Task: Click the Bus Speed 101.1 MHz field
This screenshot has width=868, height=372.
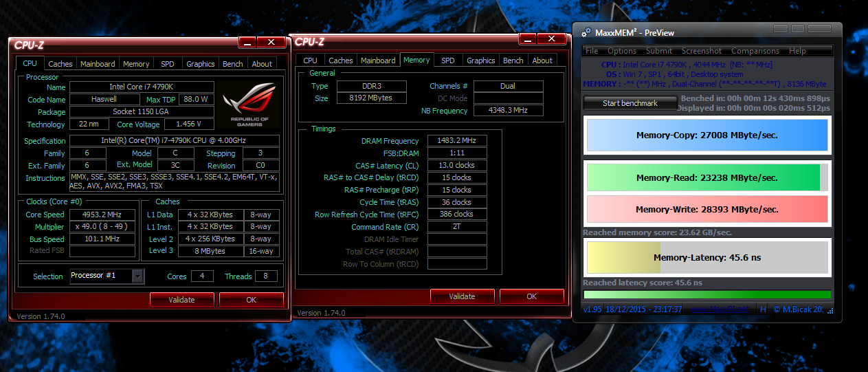Action: [x=102, y=239]
